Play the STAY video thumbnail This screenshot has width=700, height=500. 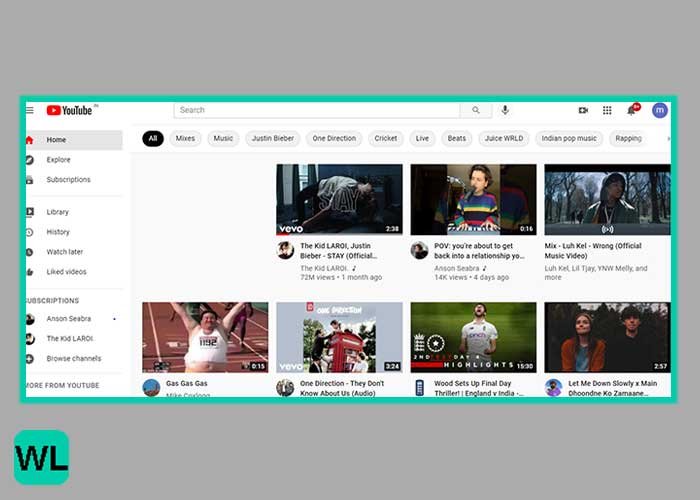click(339, 200)
